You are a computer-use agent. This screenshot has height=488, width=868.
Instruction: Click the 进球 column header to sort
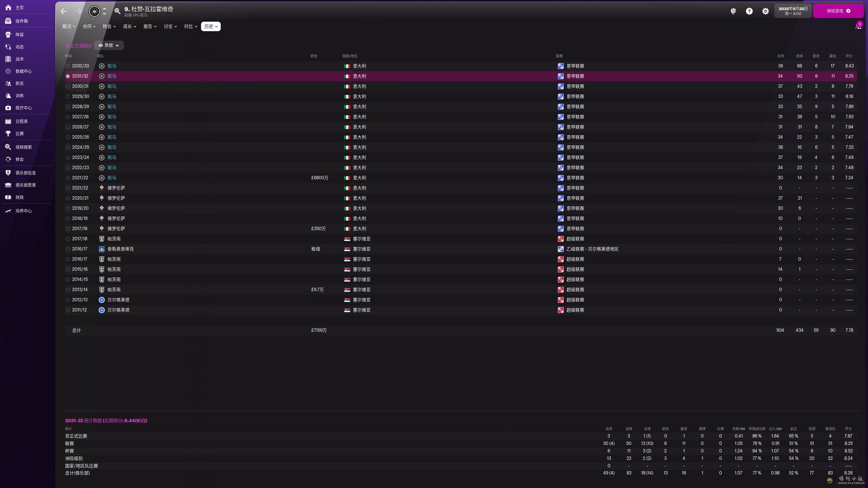(x=799, y=56)
